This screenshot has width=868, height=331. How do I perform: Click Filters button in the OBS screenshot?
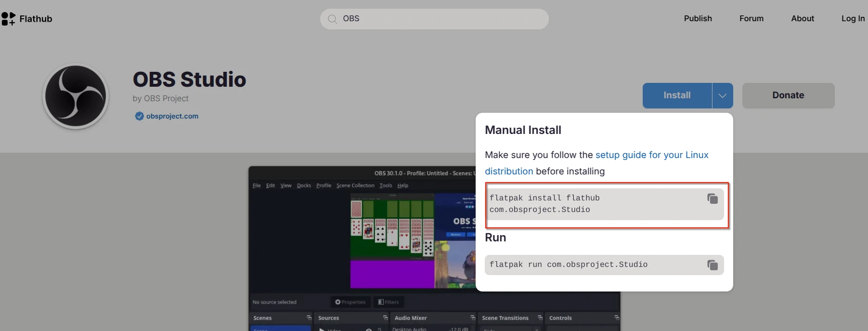tap(389, 302)
